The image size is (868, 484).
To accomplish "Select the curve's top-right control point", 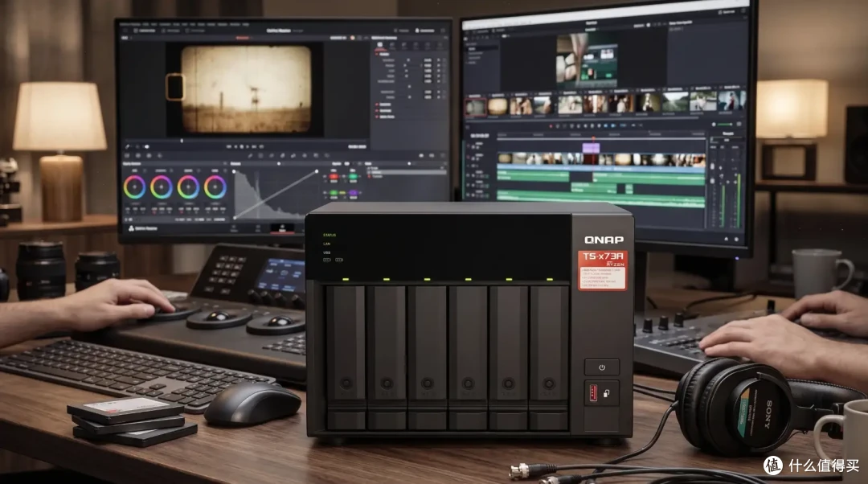I will point(317,172).
